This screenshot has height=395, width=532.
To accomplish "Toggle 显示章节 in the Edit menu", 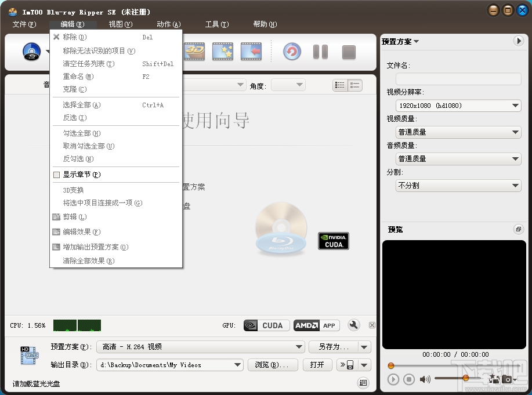I will tap(81, 175).
